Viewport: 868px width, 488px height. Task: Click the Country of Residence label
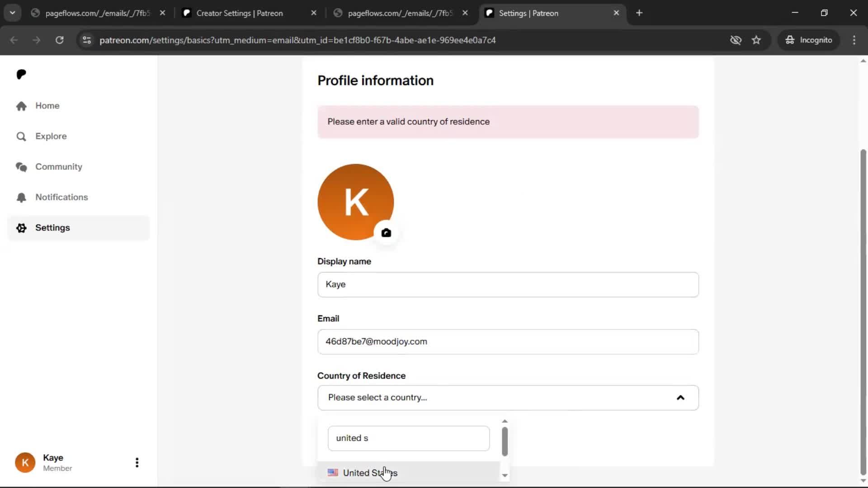[x=361, y=376]
